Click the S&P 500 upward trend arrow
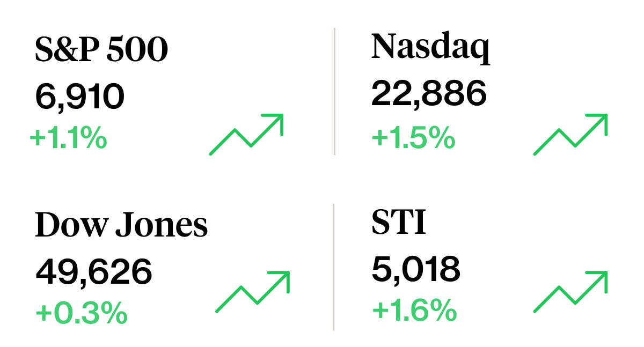 pos(246,134)
